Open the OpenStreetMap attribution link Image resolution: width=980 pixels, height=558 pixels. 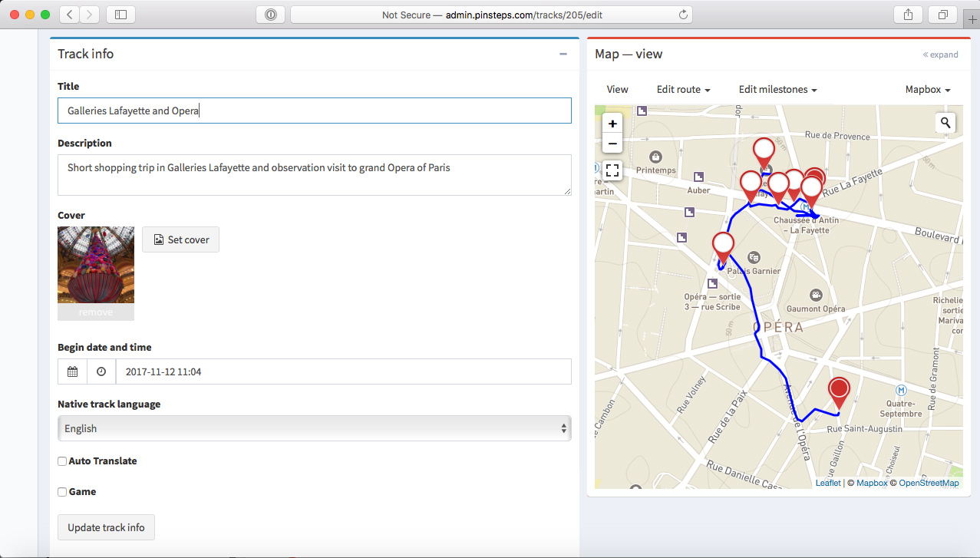tap(929, 483)
